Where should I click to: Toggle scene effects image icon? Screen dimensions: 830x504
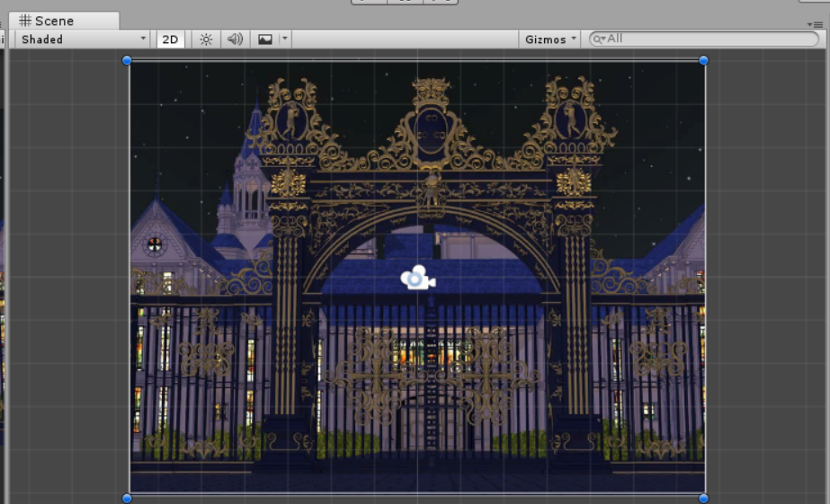264,40
